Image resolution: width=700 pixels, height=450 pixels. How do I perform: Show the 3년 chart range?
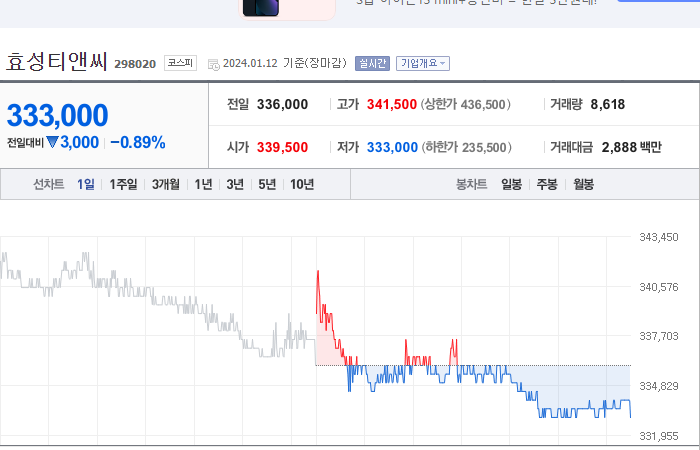(x=235, y=184)
